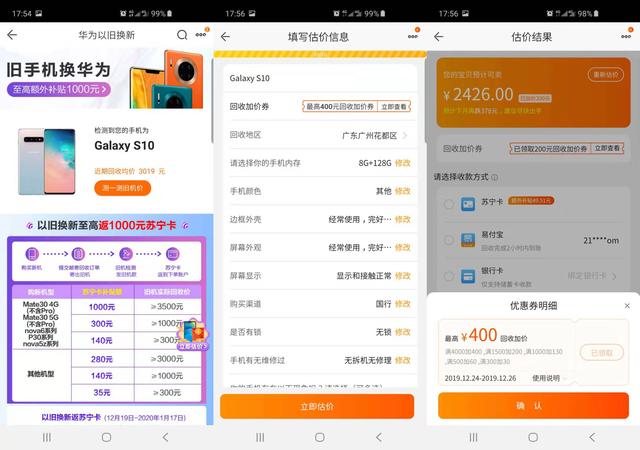640x450 pixels.
Task: Tap the 易付宝 account 21****om
Action: pyautogui.click(x=601, y=241)
